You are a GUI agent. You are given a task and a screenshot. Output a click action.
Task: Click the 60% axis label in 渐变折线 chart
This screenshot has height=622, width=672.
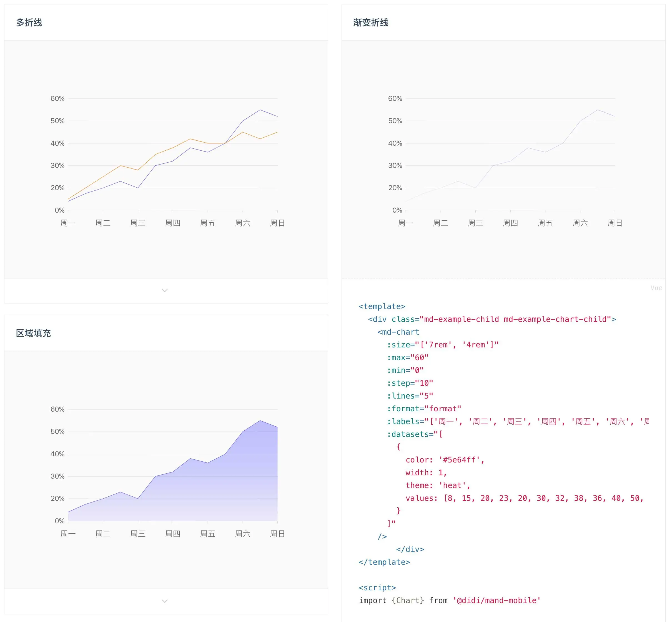pos(395,99)
